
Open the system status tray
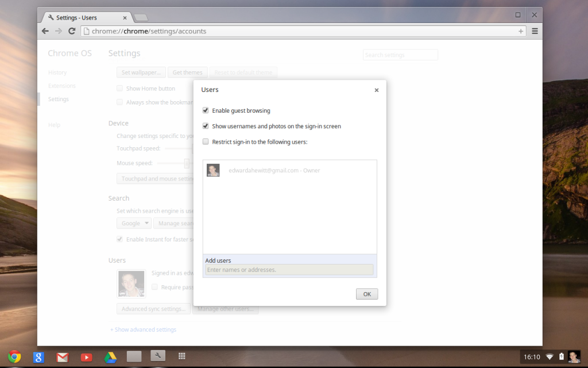551,356
